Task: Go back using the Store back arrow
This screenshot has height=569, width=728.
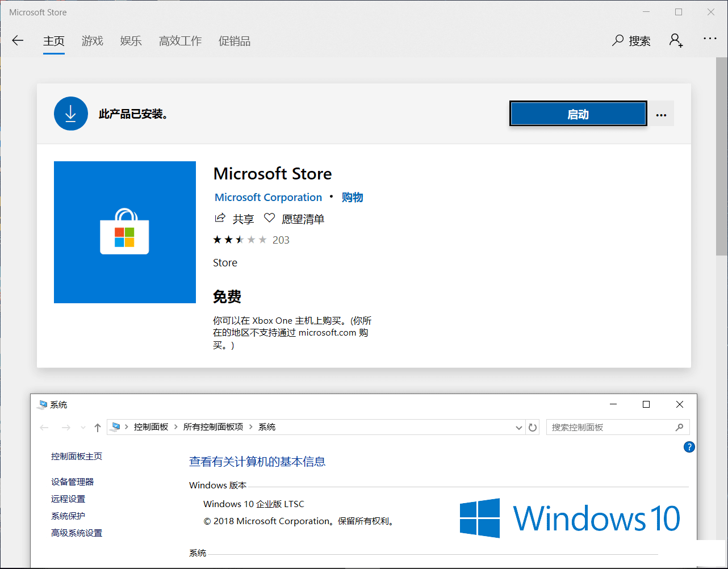Action: click(x=18, y=41)
